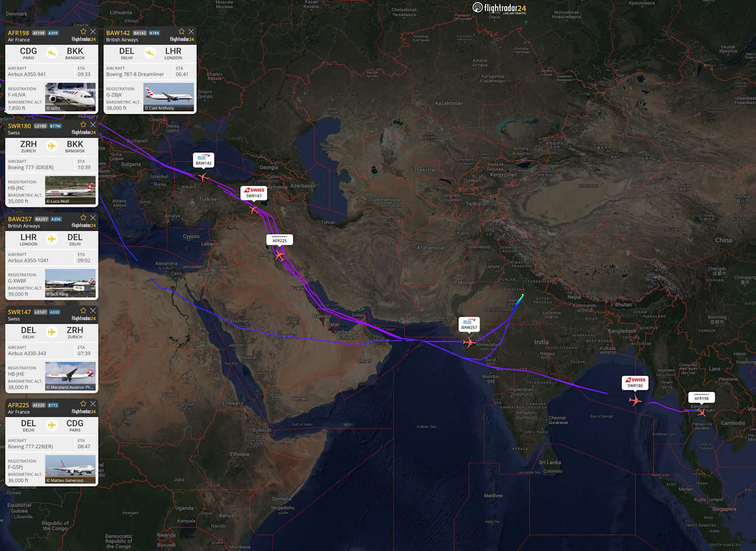Select the SWR147 plane icon over Turkey
The height and width of the screenshot is (551, 756).
(254, 210)
